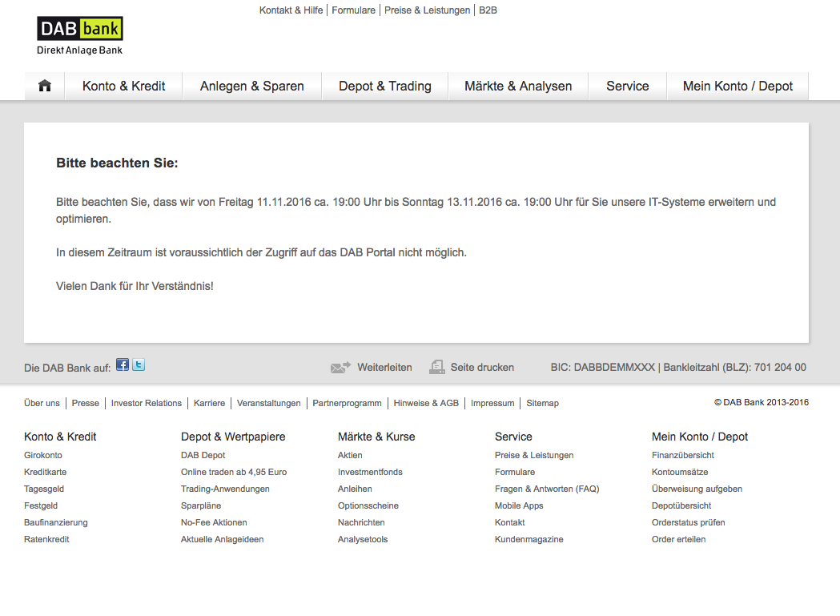Click the Ratenkredit link
The image size is (840, 616).
pyautogui.click(x=46, y=539)
